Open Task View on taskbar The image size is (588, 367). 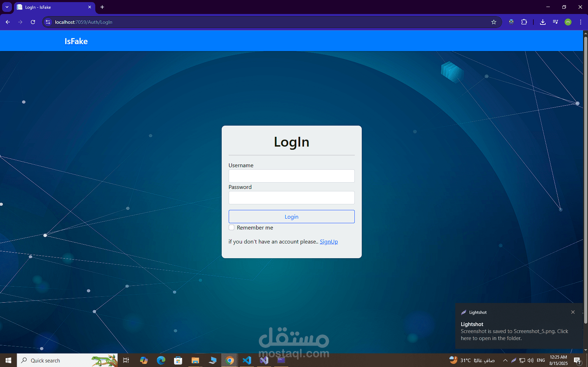click(126, 360)
